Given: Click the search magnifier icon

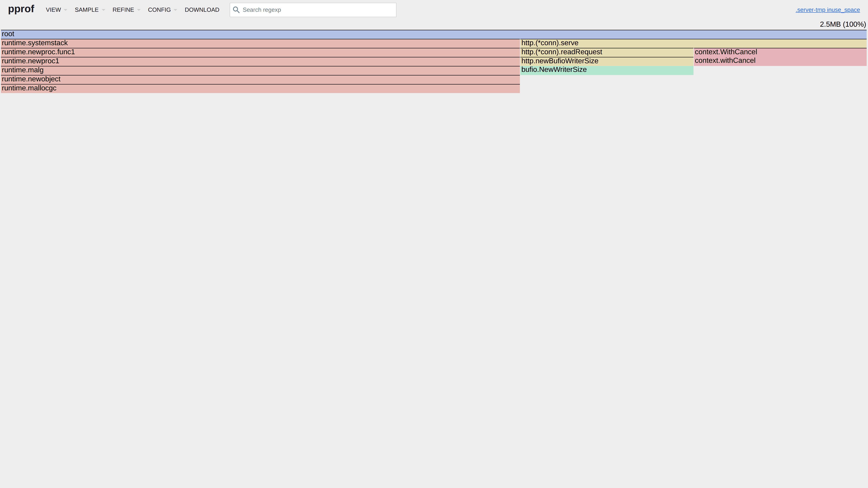Looking at the screenshot, I should click(x=236, y=10).
